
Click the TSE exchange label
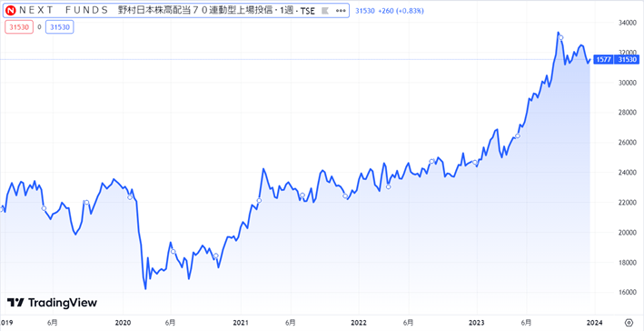click(x=308, y=11)
